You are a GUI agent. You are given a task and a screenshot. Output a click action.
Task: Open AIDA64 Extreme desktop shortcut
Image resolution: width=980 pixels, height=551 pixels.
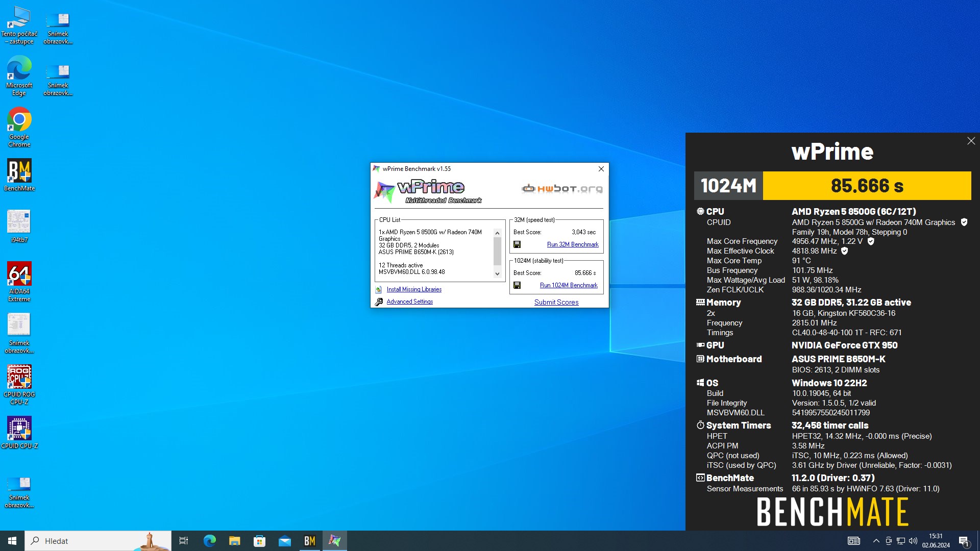(x=19, y=282)
